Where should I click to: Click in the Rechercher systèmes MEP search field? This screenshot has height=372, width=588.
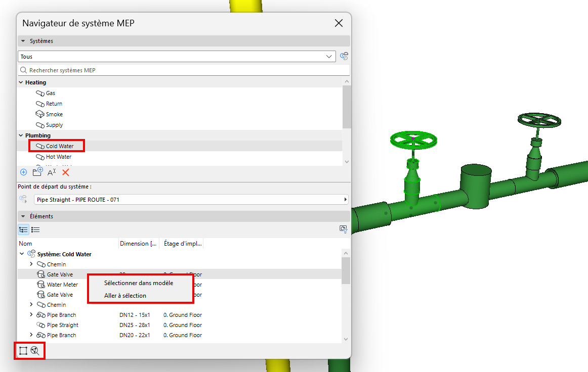[x=184, y=70]
